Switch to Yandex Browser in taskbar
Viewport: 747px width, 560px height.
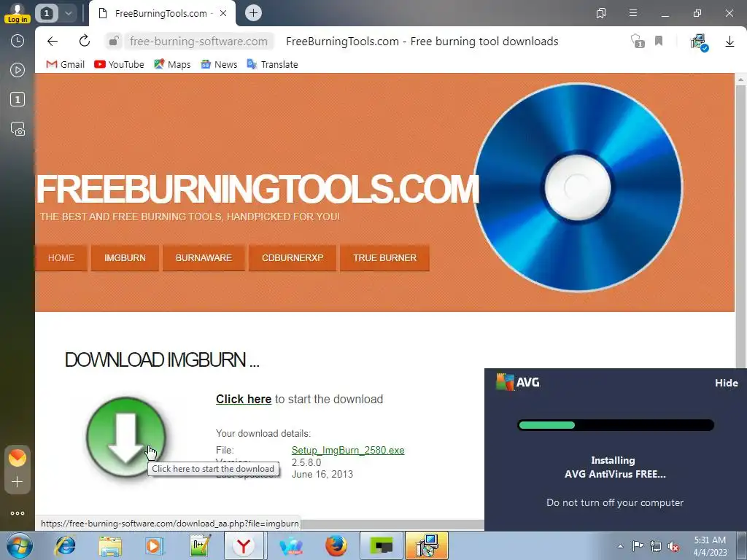tap(244, 545)
